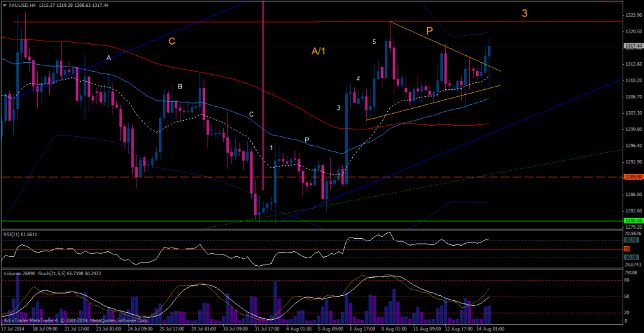Click the '5 Aug 09:00' time label
Image resolution: width=644 pixels, height=333 pixels.
coord(331,329)
